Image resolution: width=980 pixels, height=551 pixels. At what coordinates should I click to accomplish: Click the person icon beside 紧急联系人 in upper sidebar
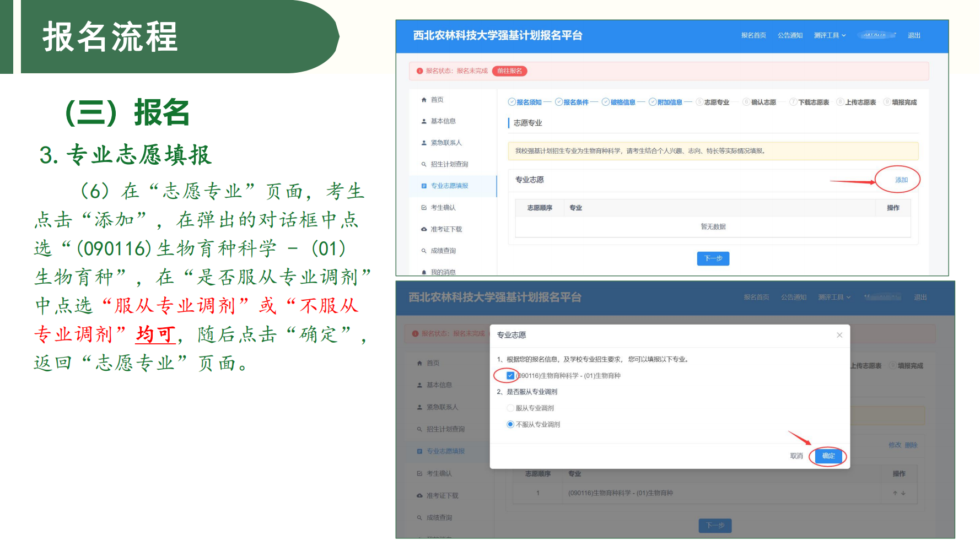[423, 143]
